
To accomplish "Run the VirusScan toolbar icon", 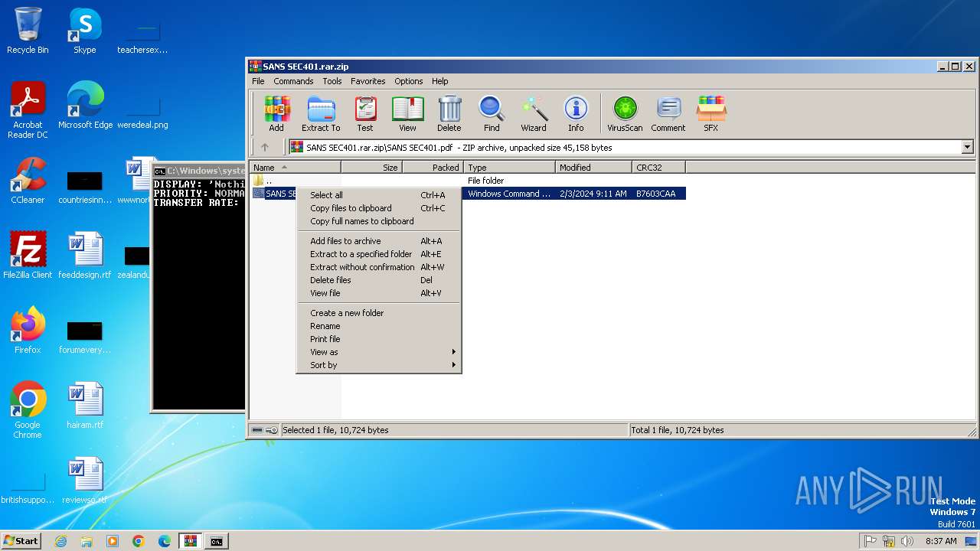I will (625, 114).
